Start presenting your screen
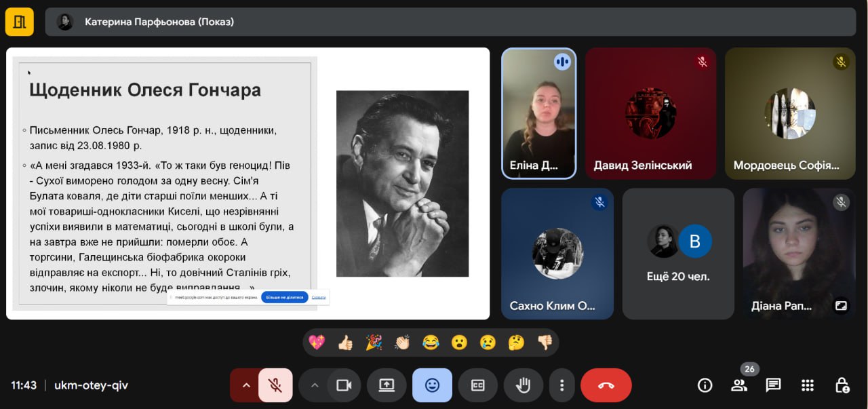 (x=387, y=385)
